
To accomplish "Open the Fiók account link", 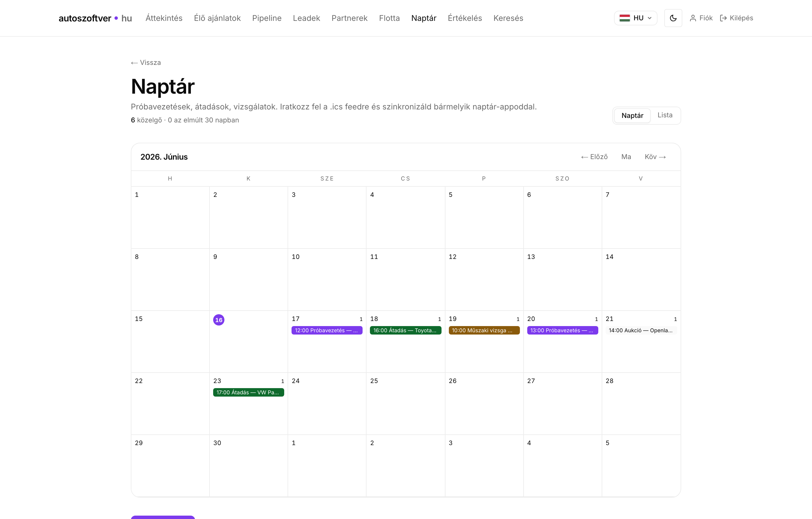I will point(701,18).
